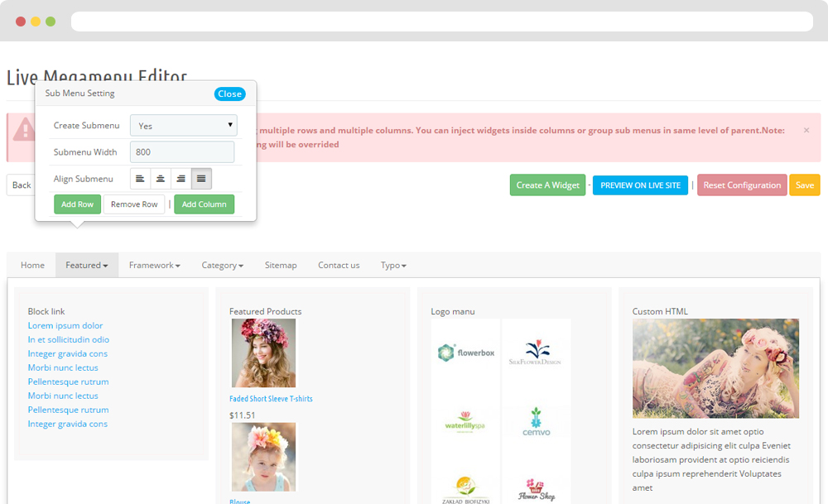Viewport: 828px width, 504px height.
Task: Click the Logo manu heading
Action: point(453,311)
